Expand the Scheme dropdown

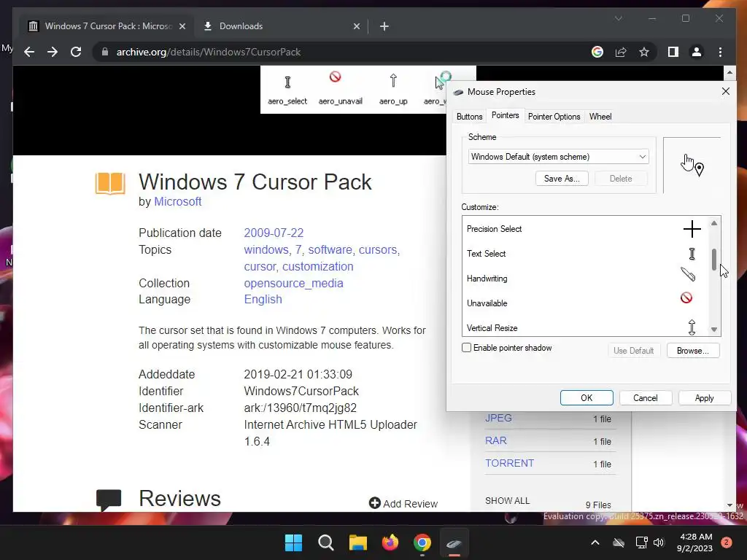642,157
